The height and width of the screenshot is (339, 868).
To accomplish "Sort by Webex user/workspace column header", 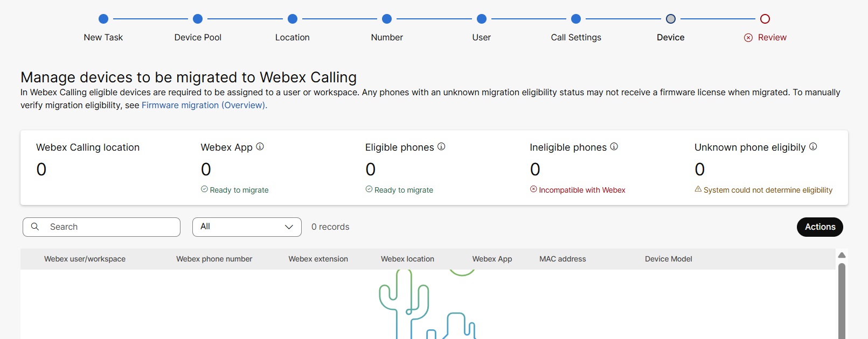I will pyautogui.click(x=85, y=259).
